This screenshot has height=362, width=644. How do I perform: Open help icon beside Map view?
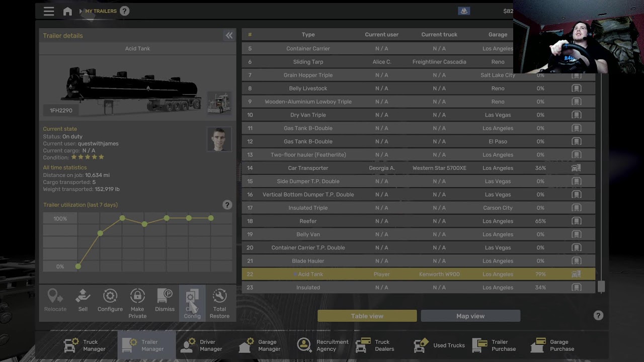598,315
